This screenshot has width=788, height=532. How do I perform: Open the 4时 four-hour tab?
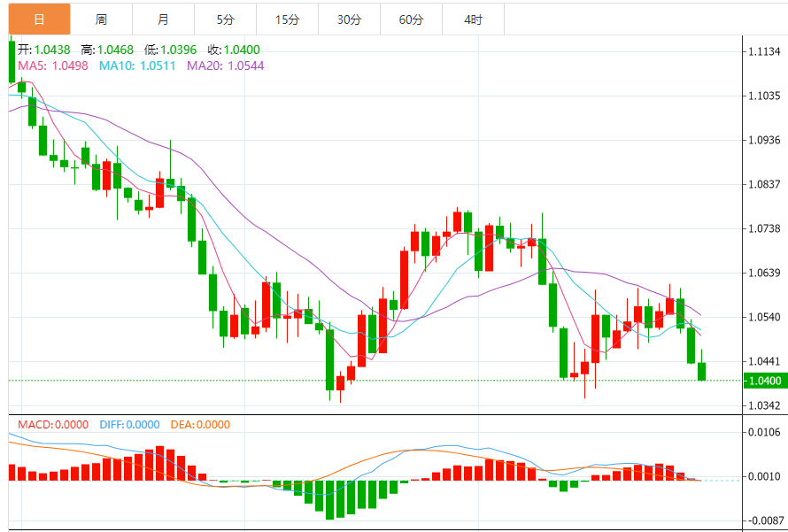pyautogui.click(x=473, y=19)
